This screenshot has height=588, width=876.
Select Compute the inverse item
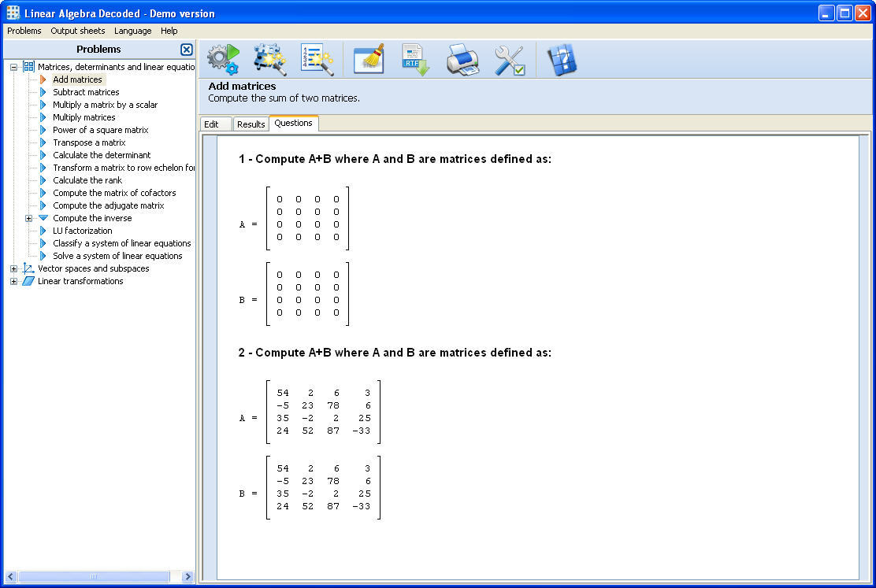[92, 218]
